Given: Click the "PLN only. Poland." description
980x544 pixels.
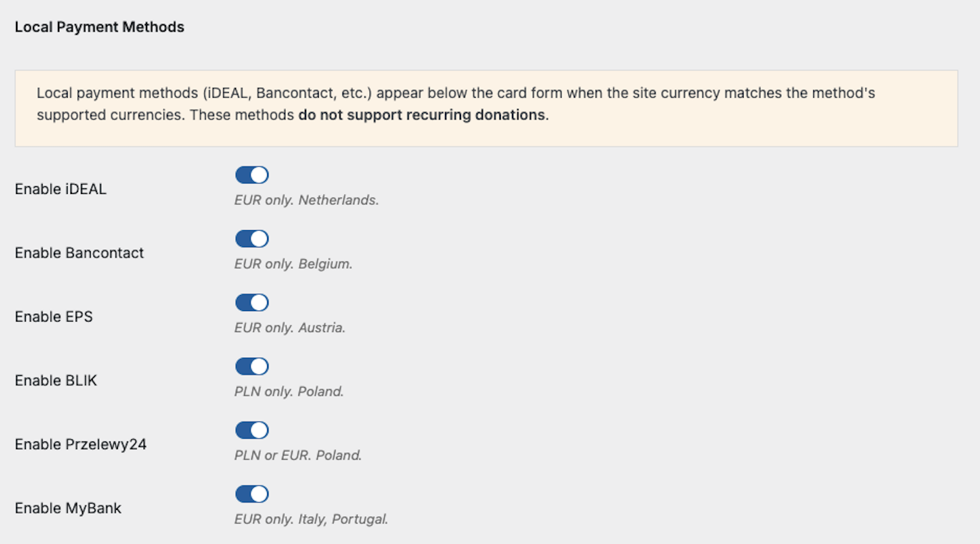Looking at the screenshot, I should (x=289, y=391).
